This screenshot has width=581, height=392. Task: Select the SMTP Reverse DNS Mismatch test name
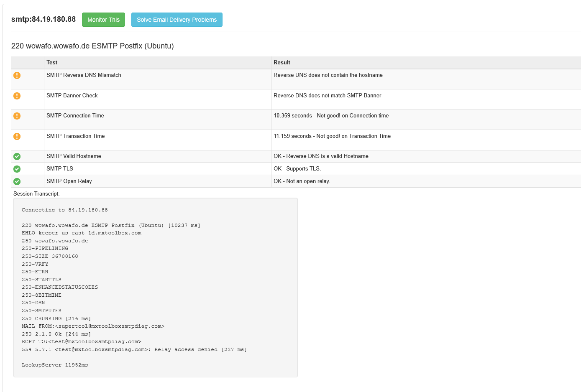pyautogui.click(x=84, y=75)
